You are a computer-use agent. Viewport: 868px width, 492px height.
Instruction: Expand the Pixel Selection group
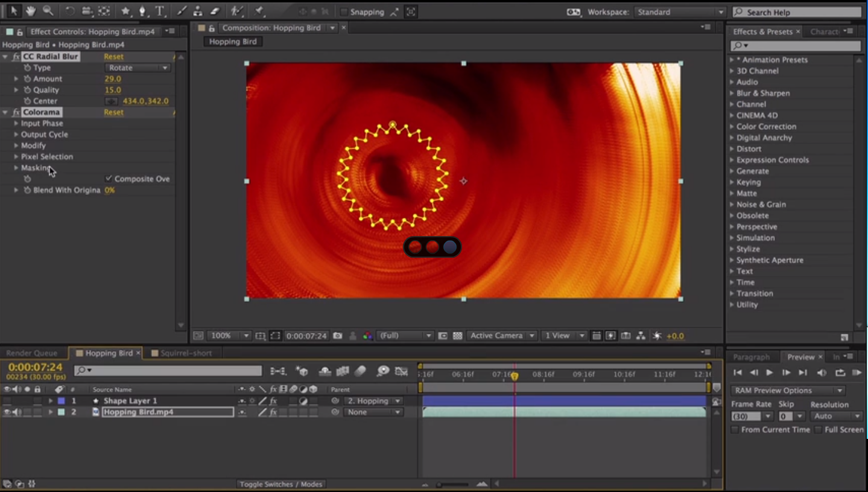pos(16,157)
